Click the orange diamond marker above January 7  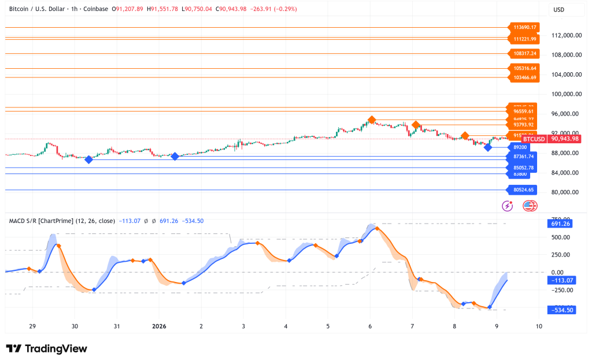point(416,124)
